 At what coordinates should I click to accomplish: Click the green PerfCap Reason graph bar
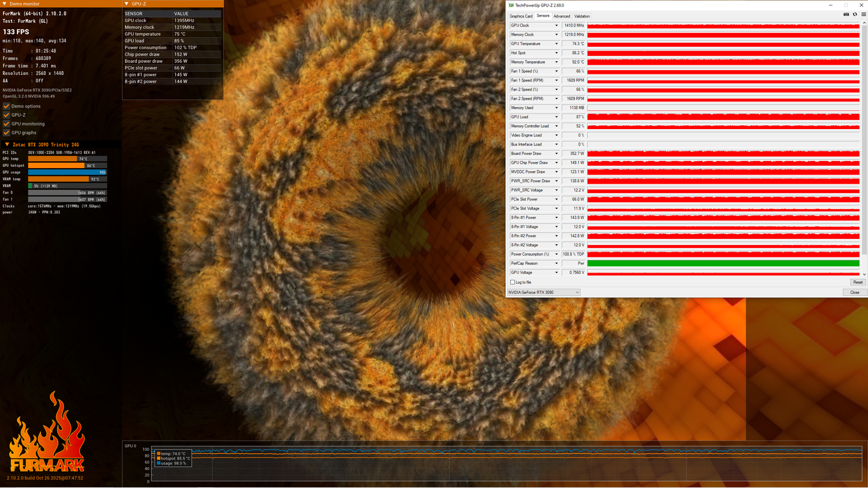tap(723, 264)
